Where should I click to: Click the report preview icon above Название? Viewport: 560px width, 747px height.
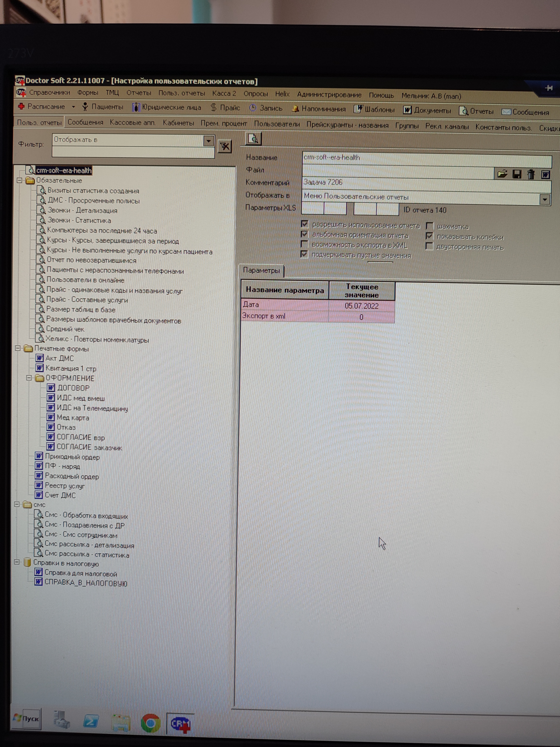[x=253, y=138]
